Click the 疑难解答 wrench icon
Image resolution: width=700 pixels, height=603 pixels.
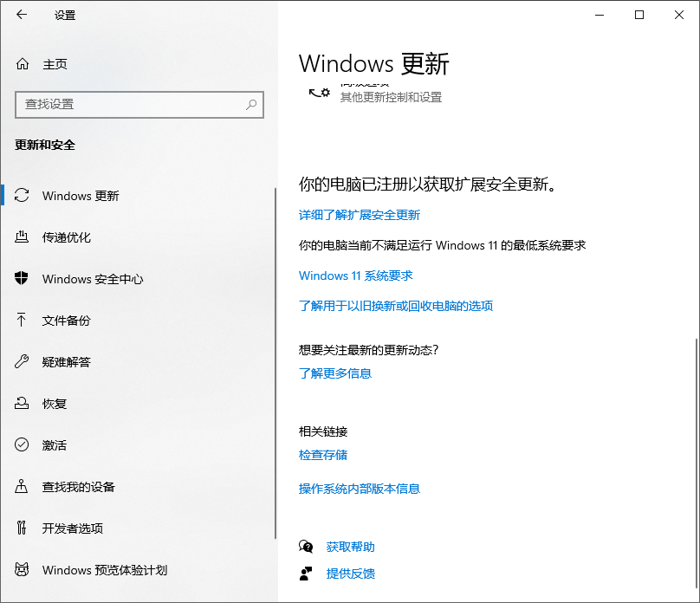(x=22, y=361)
